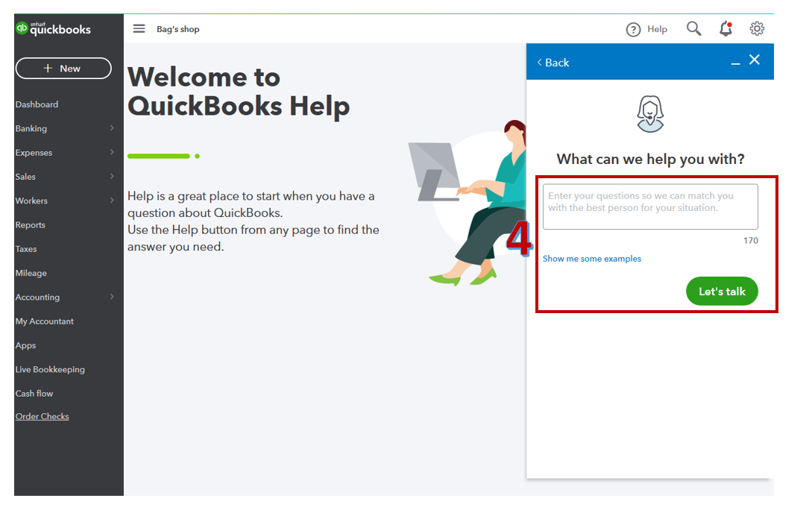
Task: Expand the Sales submenu arrow
Action: pos(112,176)
